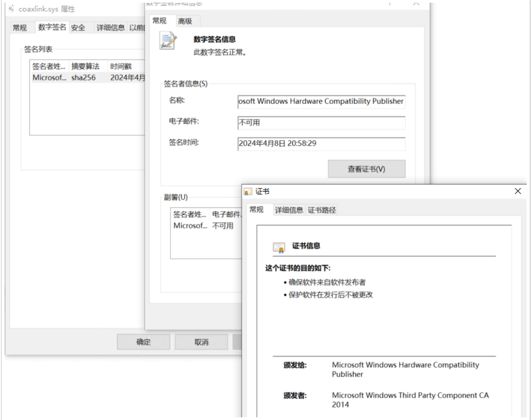This screenshot has width=531, height=420.
Task: Select 常规 tab in certificate window
Action: tap(257, 210)
